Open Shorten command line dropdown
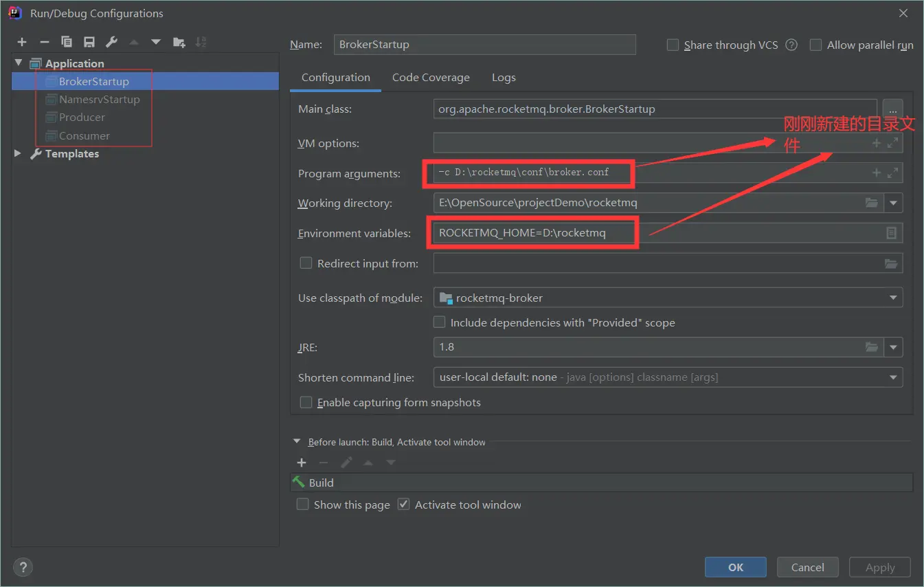The height and width of the screenshot is (587, 924). 893,377
